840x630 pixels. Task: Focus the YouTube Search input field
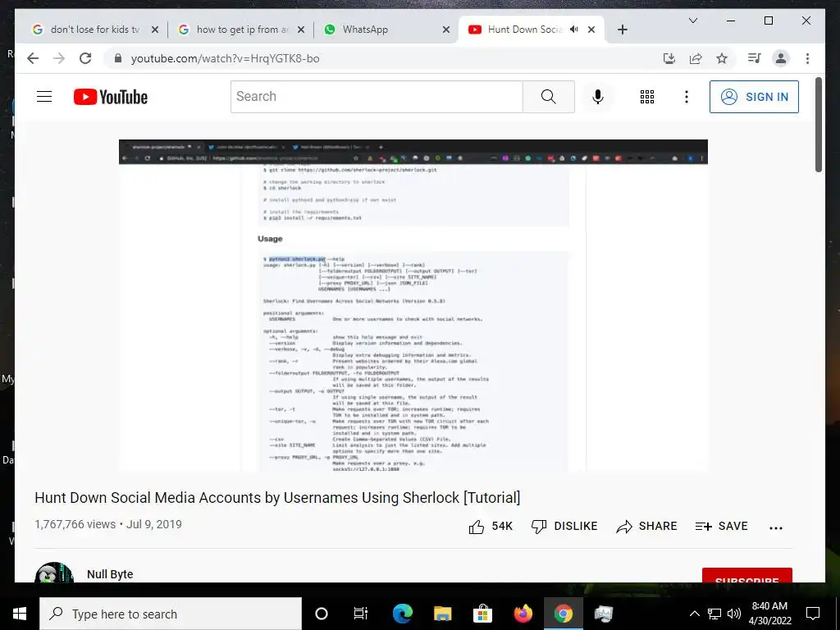(377, 97)
